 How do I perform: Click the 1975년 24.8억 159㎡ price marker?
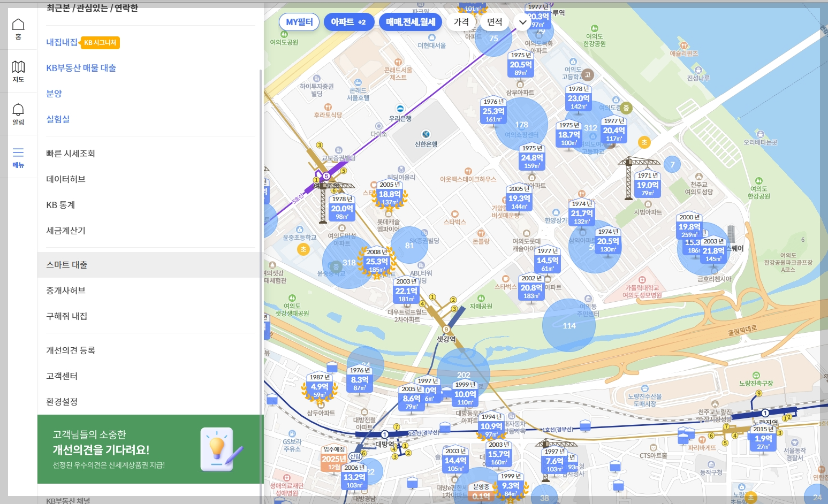point(532,157)
